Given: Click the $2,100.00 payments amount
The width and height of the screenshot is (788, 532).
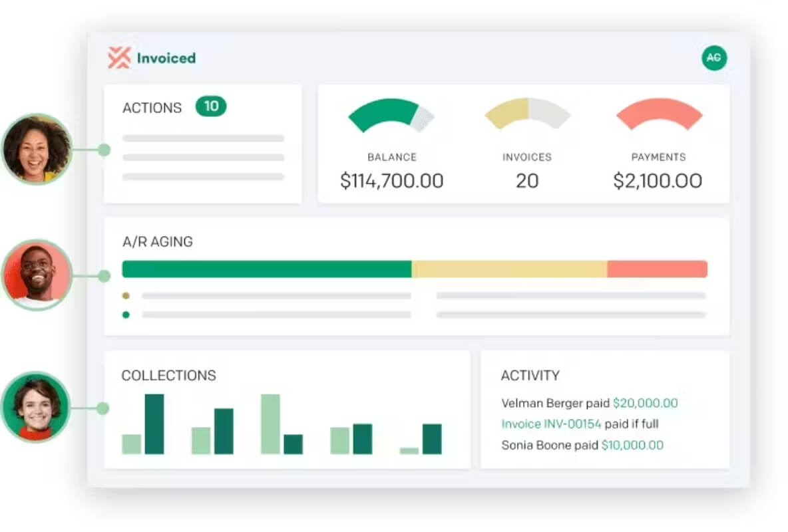Looking at the screenshot, I should tap(658, 181).
